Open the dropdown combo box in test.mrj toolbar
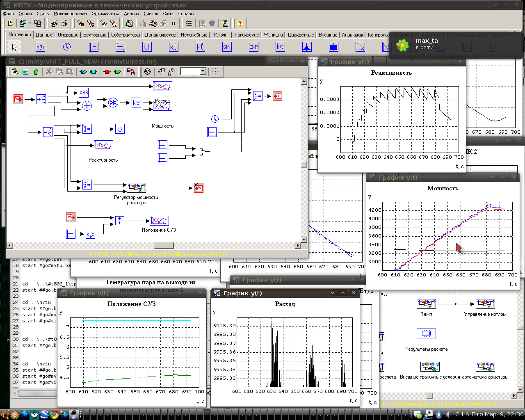The height and width of the screenshot is (420, 525). (203, 71)
